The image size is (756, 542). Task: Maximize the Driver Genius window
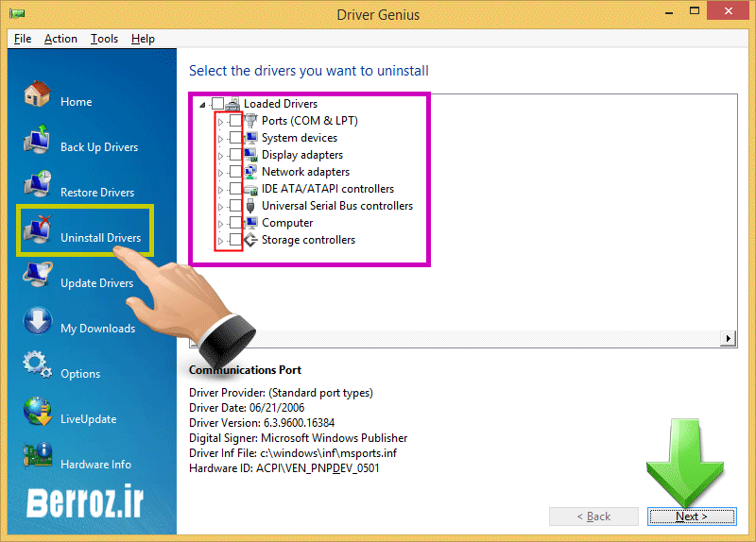[695, 10]
